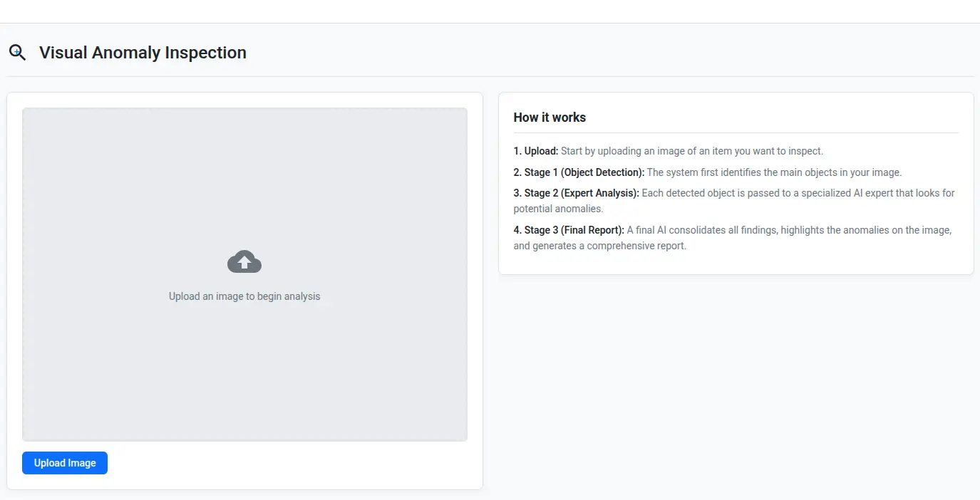The width and height of the screenshot is (980, 500).
Task: Click step '1. Upload' in the instructions
Action: click(668, 150)
